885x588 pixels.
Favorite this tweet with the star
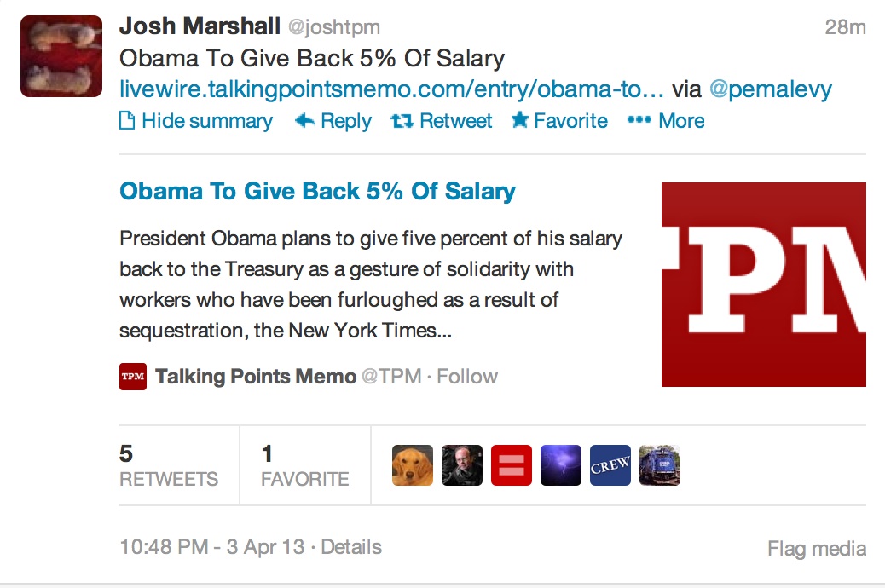point(559,121)
